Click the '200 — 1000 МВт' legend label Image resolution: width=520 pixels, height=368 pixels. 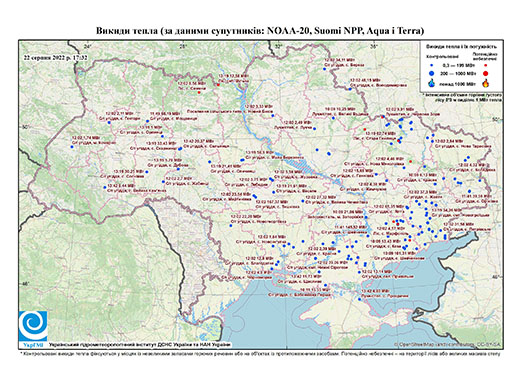coord(458,73)
